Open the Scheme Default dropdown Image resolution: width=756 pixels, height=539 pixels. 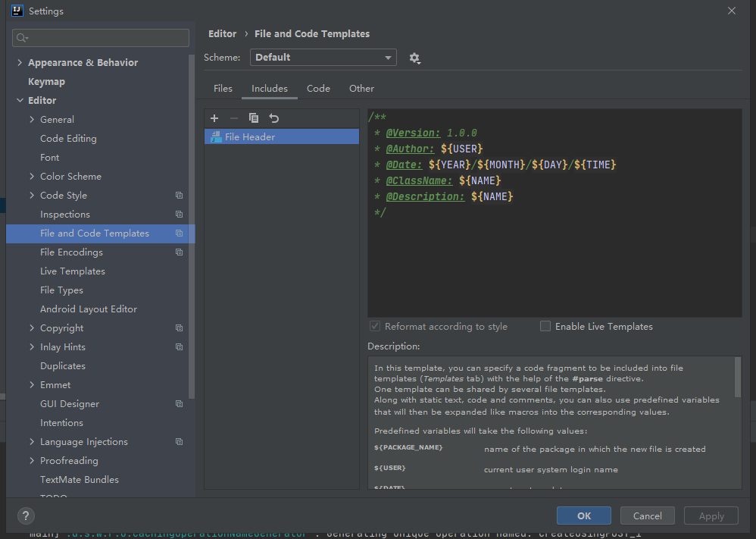pos(323,58)
